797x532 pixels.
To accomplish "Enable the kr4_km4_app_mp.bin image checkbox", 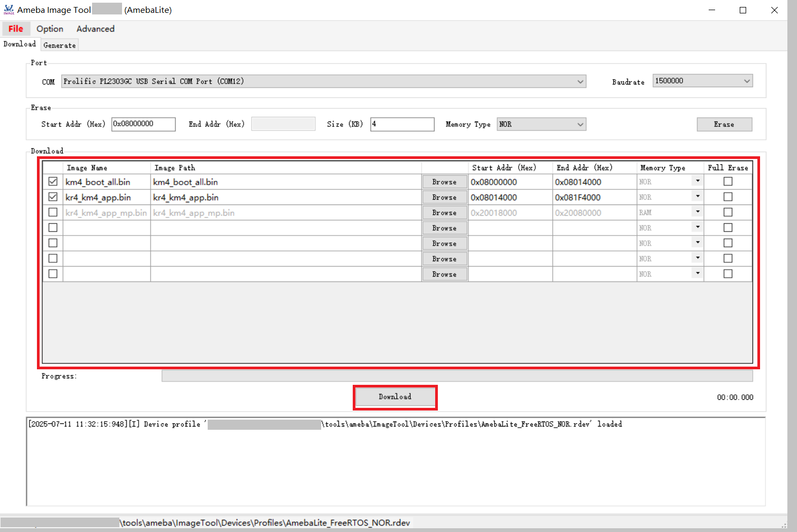I will coord(53,212).
